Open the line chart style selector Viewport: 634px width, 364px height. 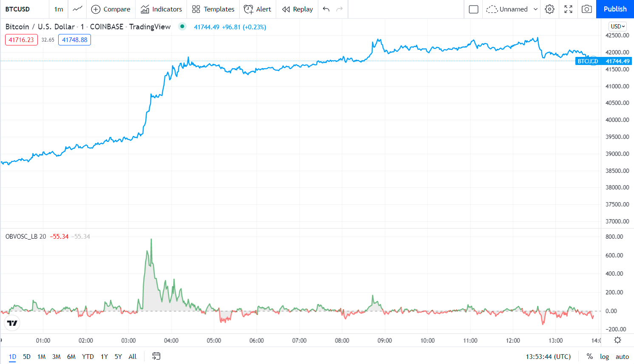(x=77, y=9)
